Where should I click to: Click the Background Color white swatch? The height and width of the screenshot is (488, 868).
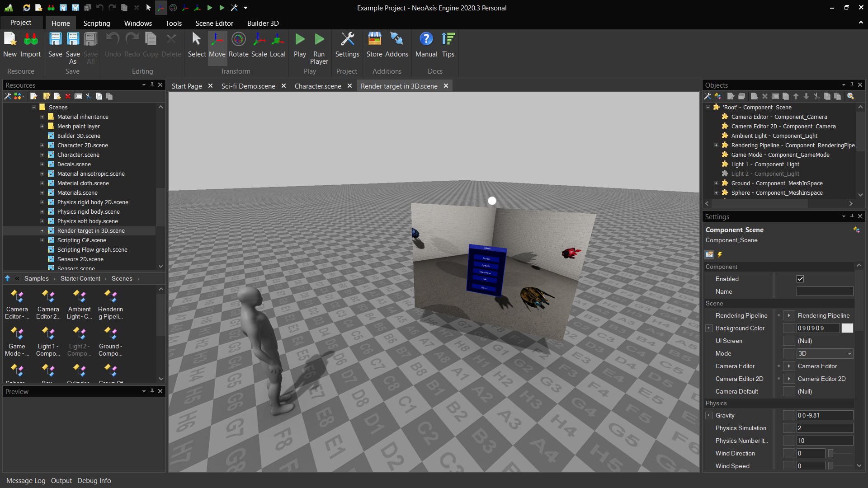coord(847,328)
